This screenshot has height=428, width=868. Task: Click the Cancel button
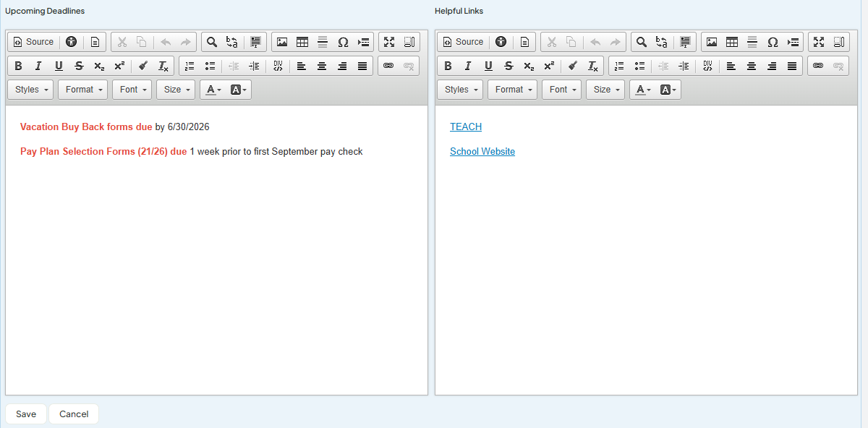click(74, 414)
